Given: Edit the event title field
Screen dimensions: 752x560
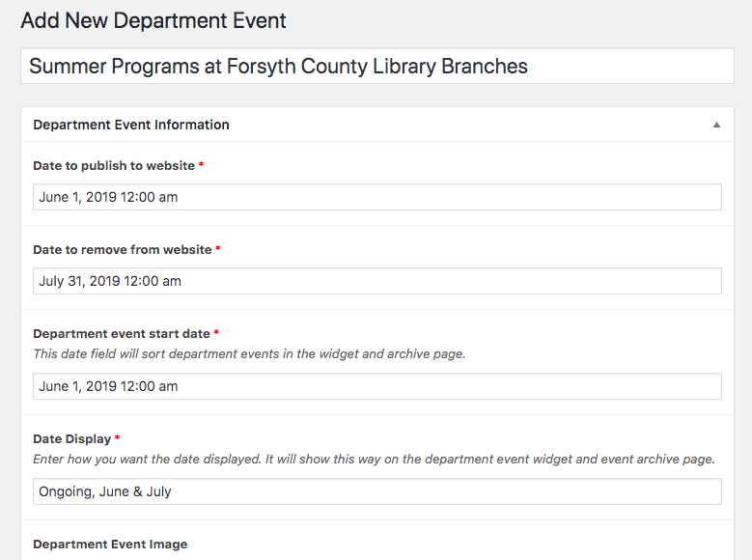Looking at the screenshot, I should [x=376, y=66].
